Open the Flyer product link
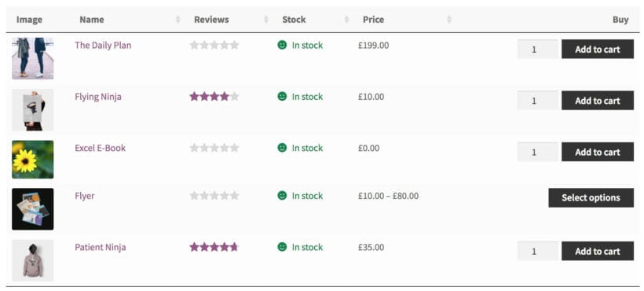This screenshot has width=644, height=291. (85, 196)
